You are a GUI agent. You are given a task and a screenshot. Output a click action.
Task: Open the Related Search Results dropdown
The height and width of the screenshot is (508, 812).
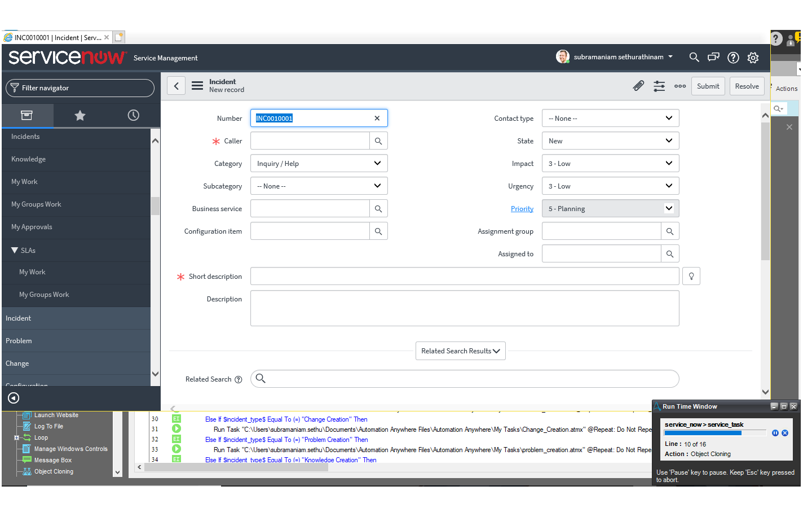point(461,351)
